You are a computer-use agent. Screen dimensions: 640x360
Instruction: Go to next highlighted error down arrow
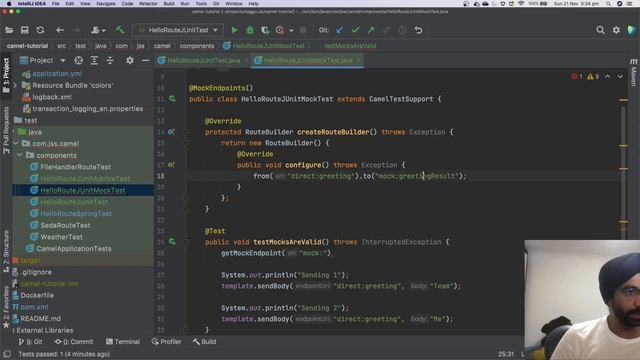620,76
